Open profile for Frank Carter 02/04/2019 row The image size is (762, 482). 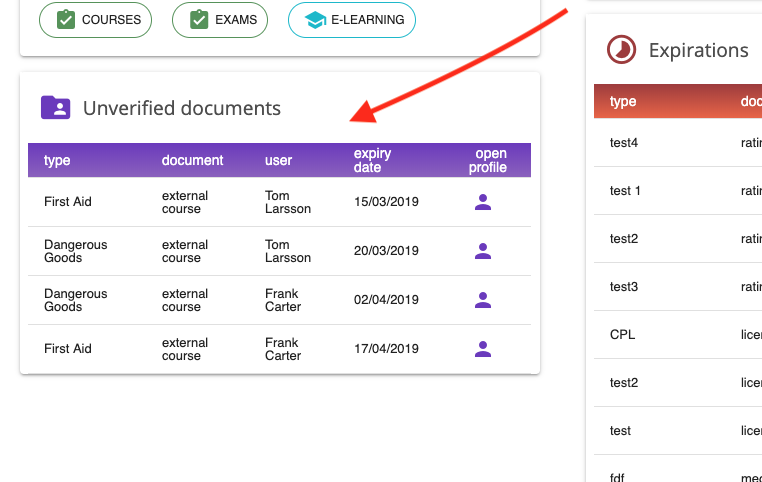483,300
